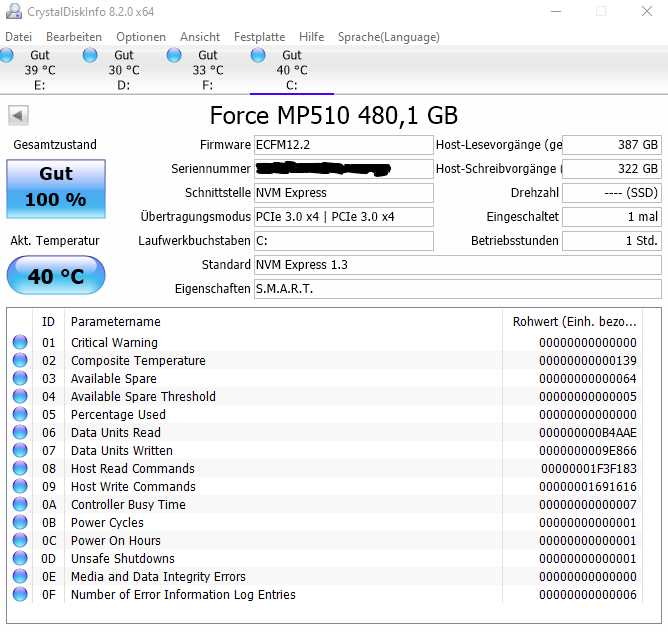Image resolution: width=668 pixels, height=632 pixels.
Task: Click status orb of Power Cycles row
Action: (x=20, y=522)
